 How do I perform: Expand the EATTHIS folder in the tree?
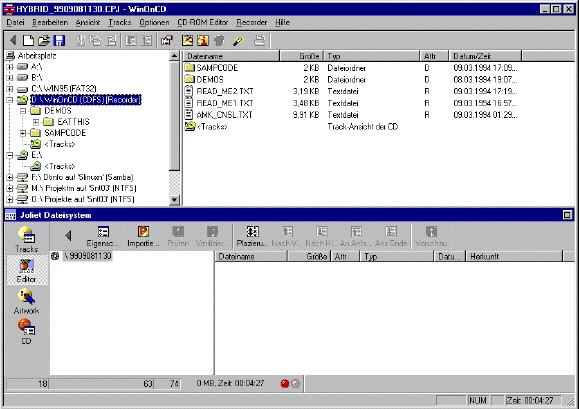click(x=36, y=122)
